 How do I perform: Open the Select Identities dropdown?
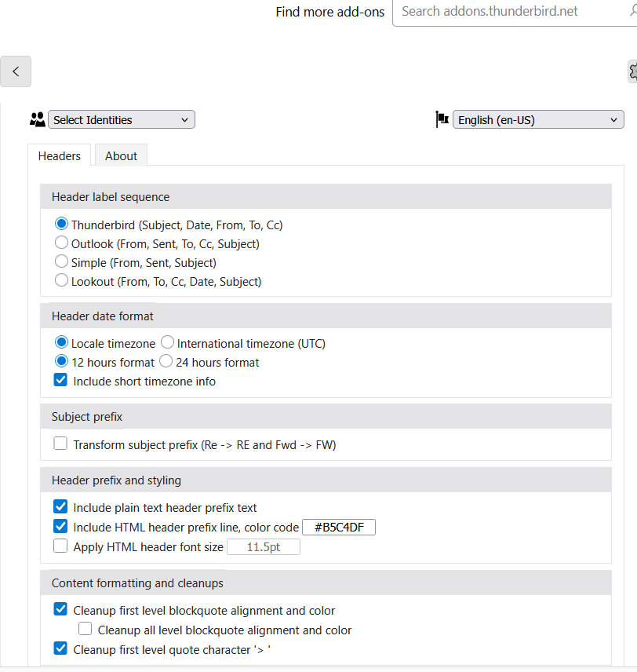pos(122,120)
